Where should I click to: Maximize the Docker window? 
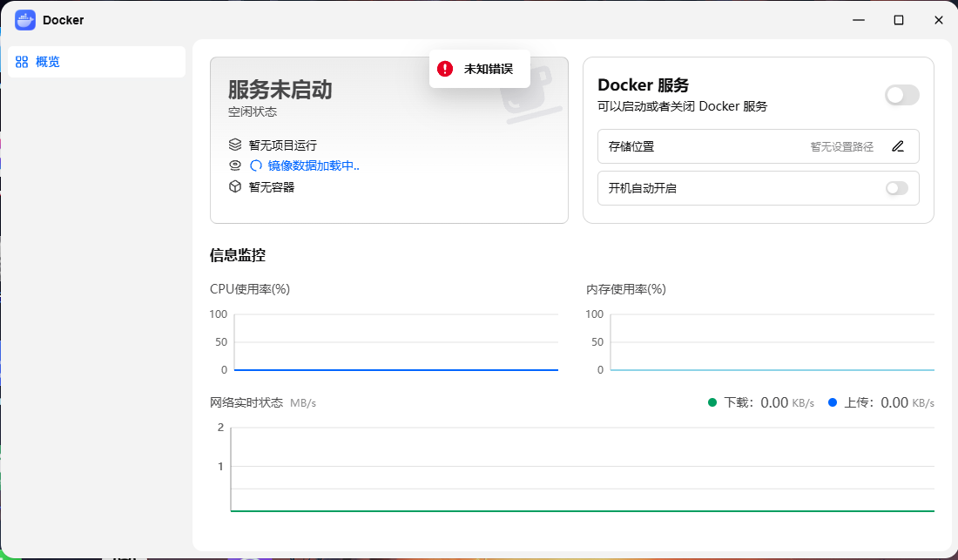pyautogui.click(x=899, y=20)
